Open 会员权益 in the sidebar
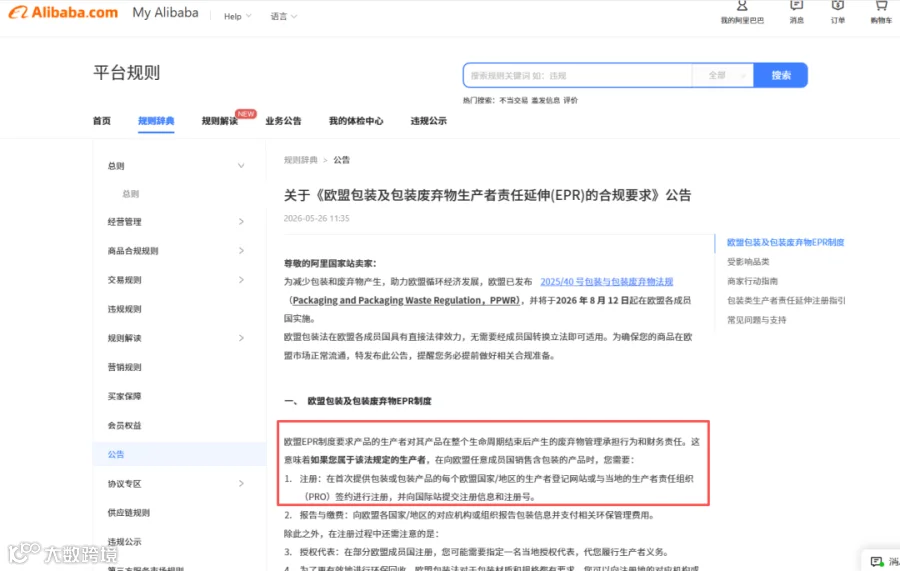This screenshot has width=900, height=571. (x=125, y=425)
